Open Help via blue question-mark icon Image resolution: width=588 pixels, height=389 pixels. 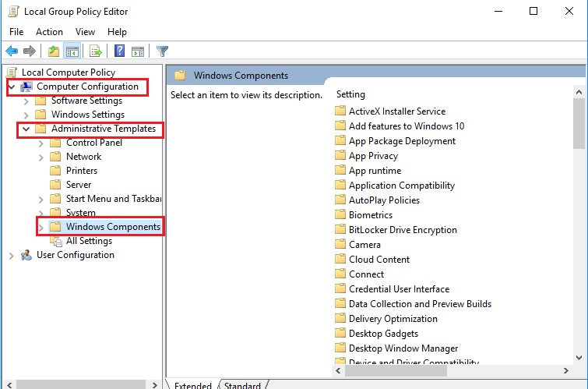click(x=120, y=51)
